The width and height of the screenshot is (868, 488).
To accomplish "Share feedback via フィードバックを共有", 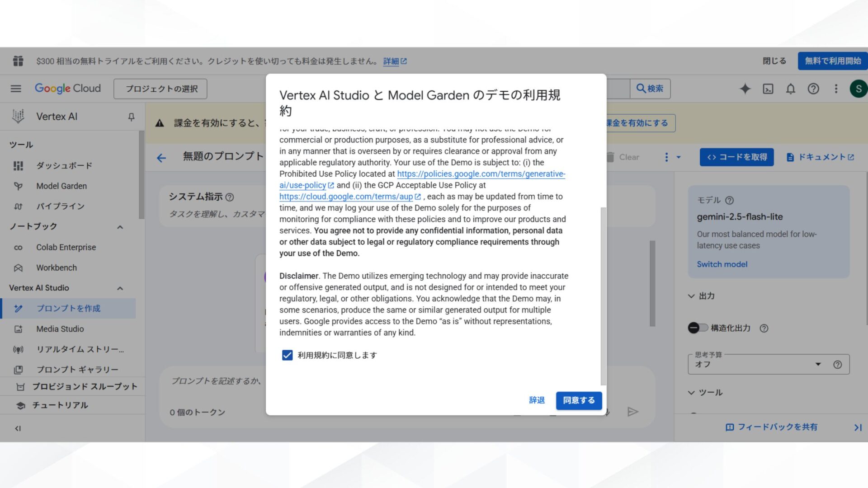I will coord(771,427).
